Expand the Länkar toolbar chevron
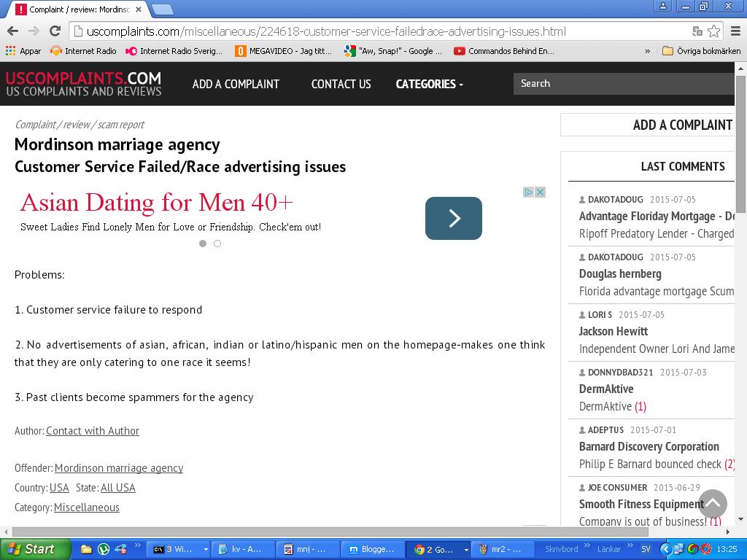Screen dimensions: 747x560 click(x=630, y=545)
